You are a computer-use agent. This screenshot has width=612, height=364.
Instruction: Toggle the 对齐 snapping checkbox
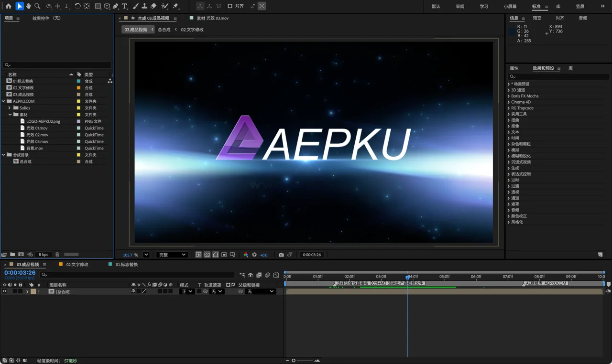[230, 6]
